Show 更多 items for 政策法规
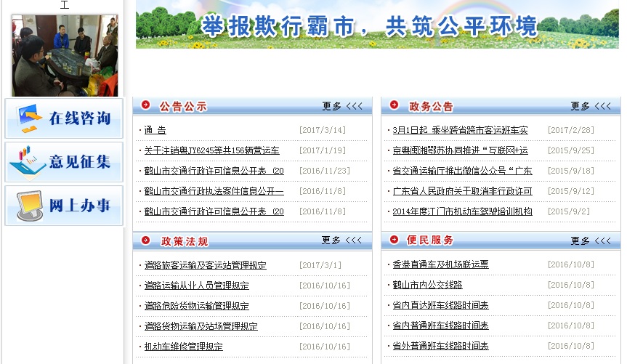Viewport: 627px width, 364px height. 341,240
